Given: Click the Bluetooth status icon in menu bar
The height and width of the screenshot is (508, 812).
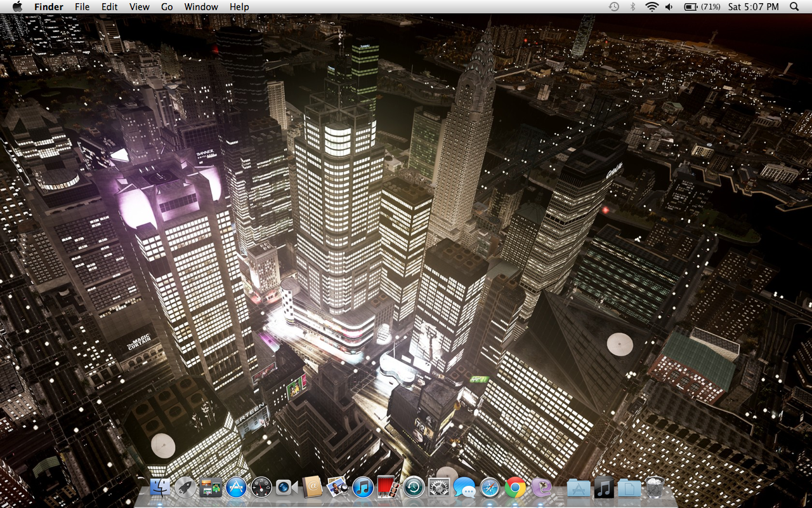Looking at the screenshot, I should point(632,6).
